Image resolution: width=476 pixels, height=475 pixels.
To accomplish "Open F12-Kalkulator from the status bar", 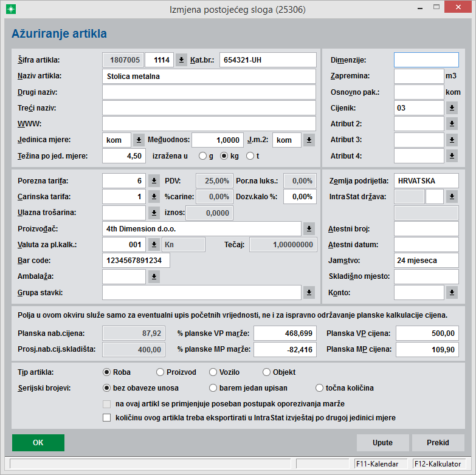I will (437, 464).
